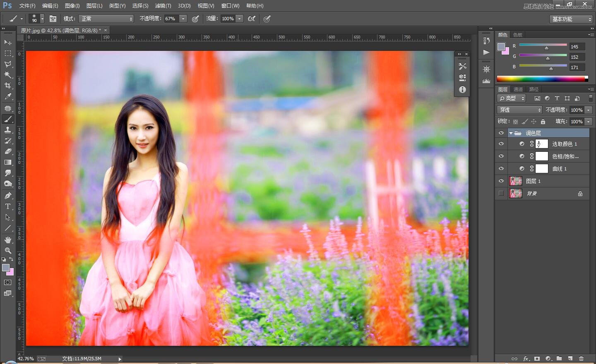Open the 图像(I) menu
596x364 pixels.
click(x=72, y=6)
